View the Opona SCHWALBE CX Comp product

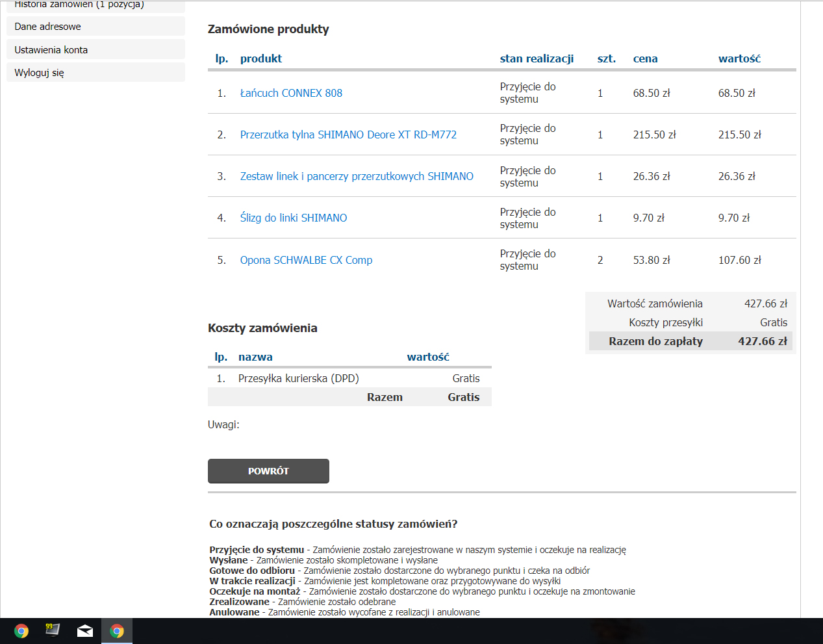pyautogui.click(x=306, y=260)
